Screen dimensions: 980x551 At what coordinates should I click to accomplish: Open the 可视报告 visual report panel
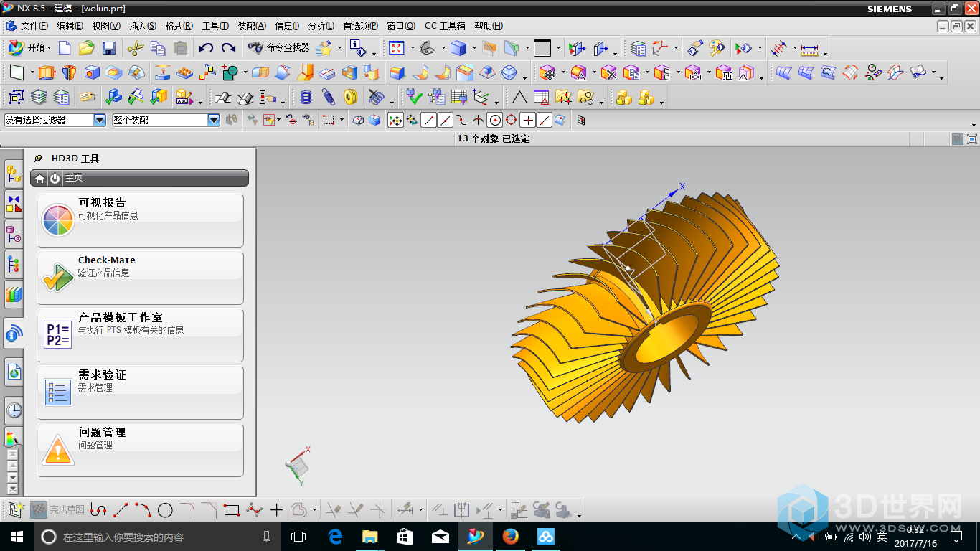pyautogui.click(x=140, y=220)
